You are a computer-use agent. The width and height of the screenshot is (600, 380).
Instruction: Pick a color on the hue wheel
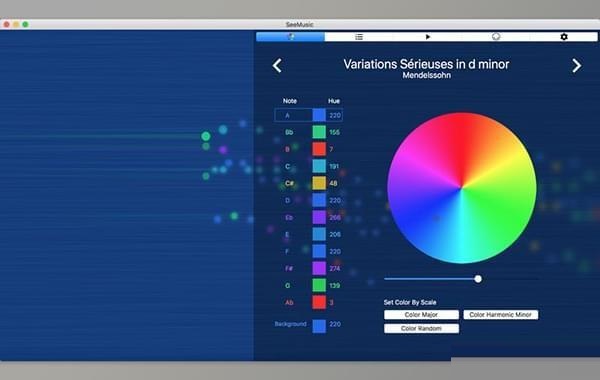tap(462, 188)
